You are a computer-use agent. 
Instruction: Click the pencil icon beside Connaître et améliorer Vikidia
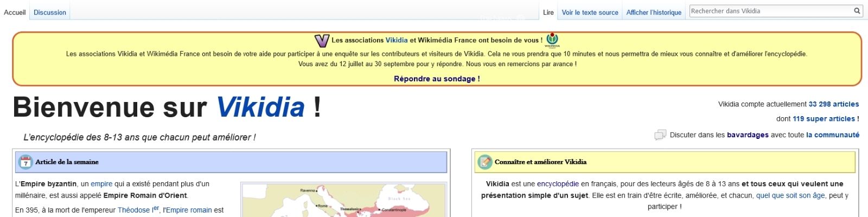(x=484, y=162)
